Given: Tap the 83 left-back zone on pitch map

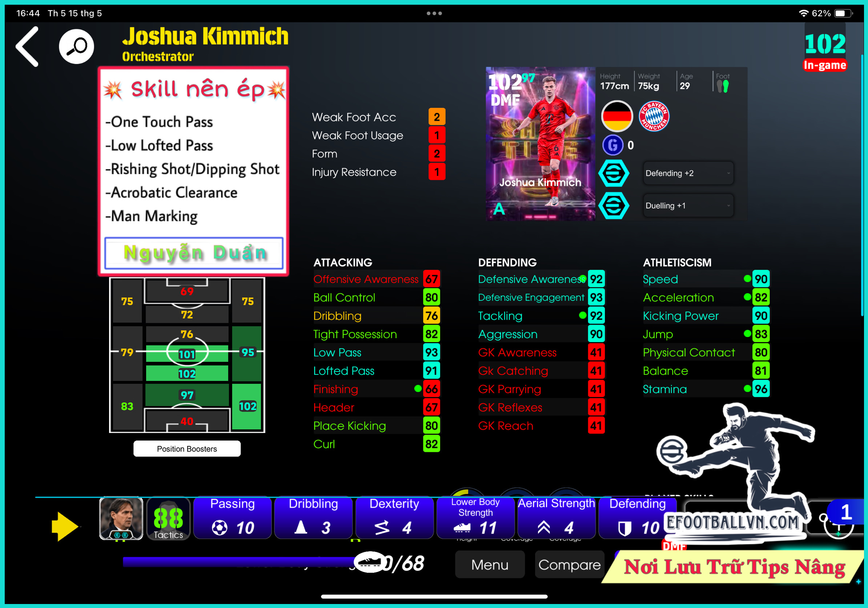Looking at the screenshot, I should pyautogui.click(x=127, y=406).
